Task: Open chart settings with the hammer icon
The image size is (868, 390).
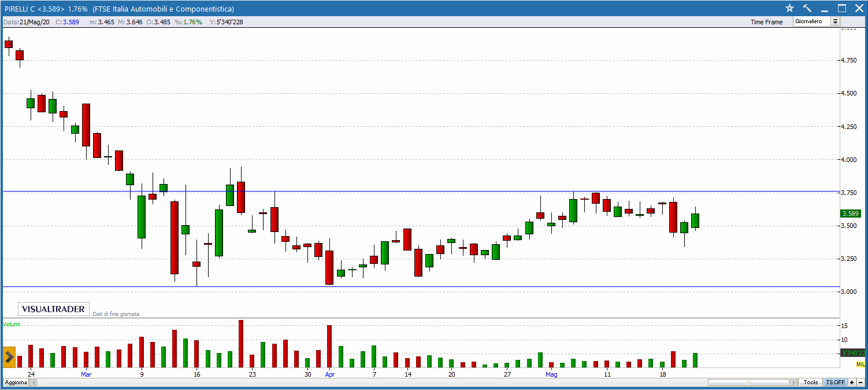Action: coord(807,8)
